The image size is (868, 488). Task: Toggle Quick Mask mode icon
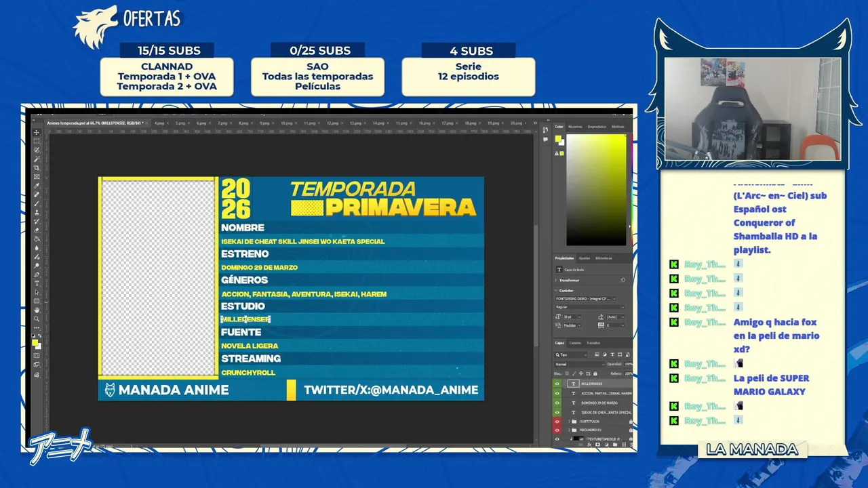37,355
